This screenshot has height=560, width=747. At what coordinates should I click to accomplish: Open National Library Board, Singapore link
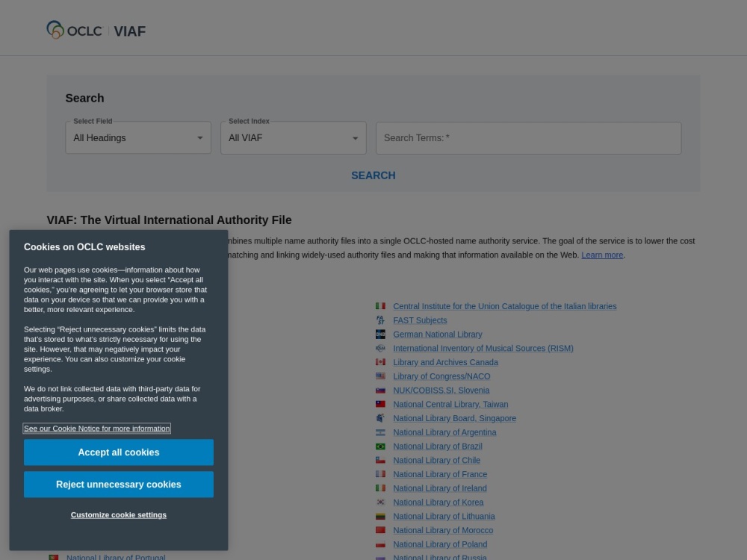[x=454, y=418]
